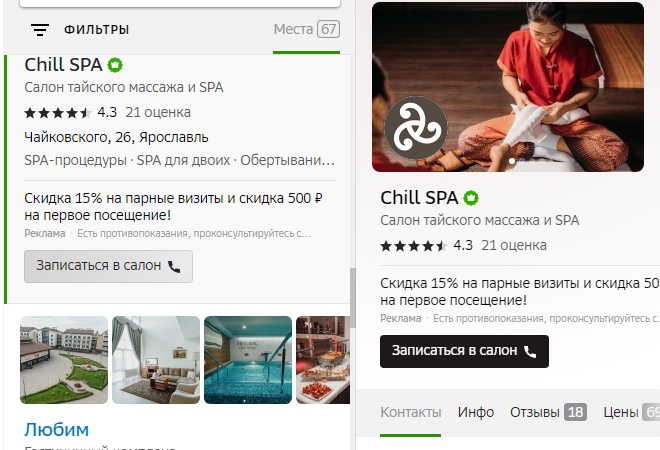The height and width of the screenshot is (450, 660).
Task: Click the swimming pool photo thumbnail
Action: click(x=248, y=360)
